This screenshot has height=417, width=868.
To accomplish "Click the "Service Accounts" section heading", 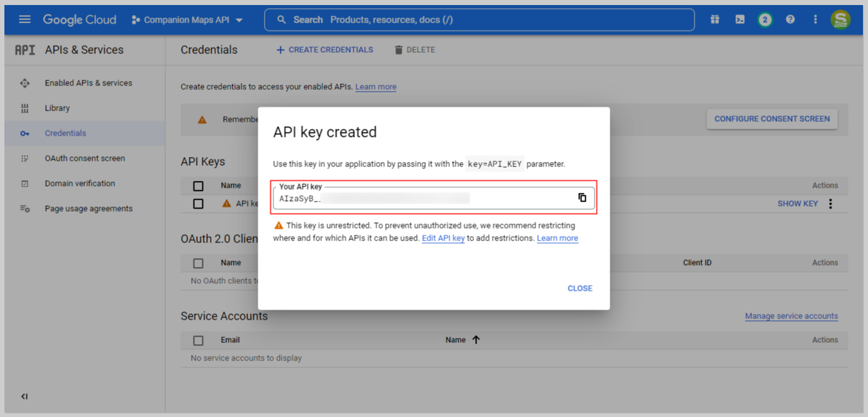I will tap(224, 316).
